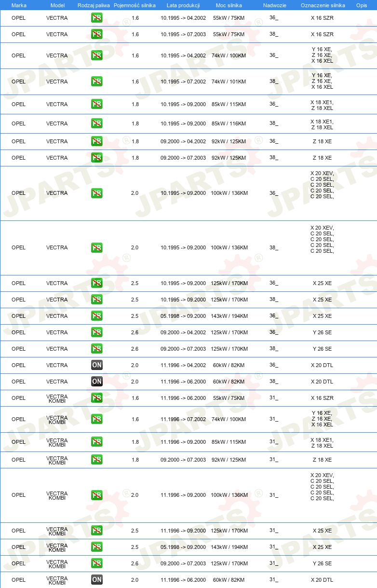Click 'Z 18 XE' in the Vectra Kombi row
This screenshot has height=588, width=377.
pyautogui.click(x=322, y=460)
